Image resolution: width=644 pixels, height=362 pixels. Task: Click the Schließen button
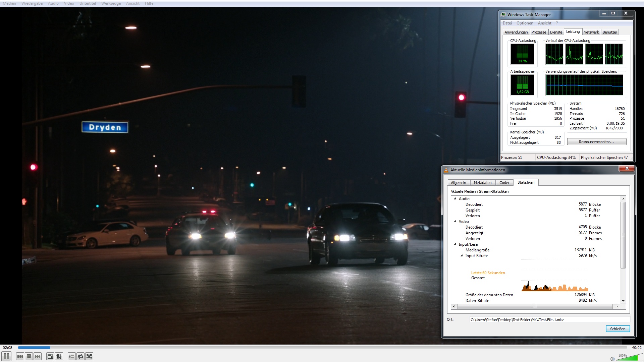coord(618,329)
